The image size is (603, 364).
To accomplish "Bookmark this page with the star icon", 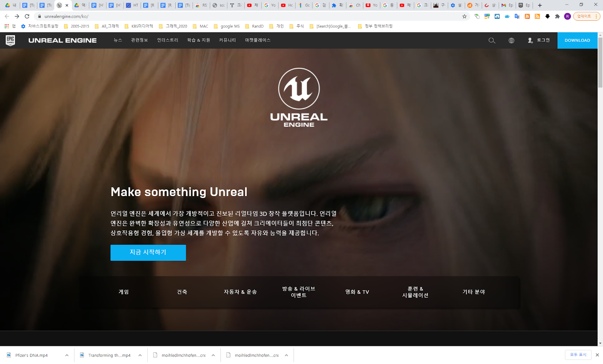I will 464,16.
